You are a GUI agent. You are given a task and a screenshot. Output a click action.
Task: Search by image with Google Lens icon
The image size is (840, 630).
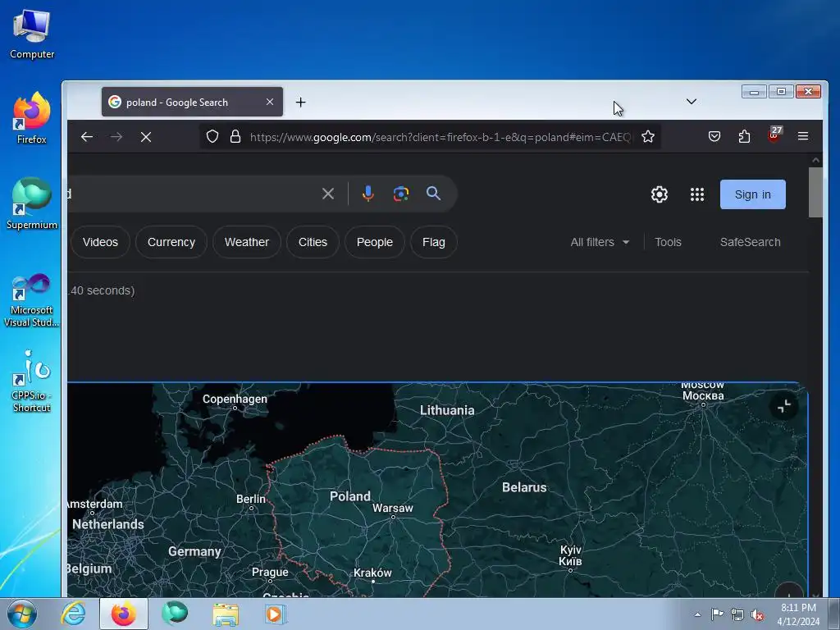[400, 194]
